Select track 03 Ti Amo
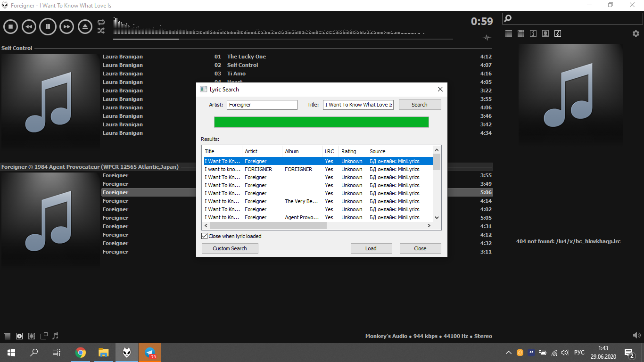 tap(297, 74)
